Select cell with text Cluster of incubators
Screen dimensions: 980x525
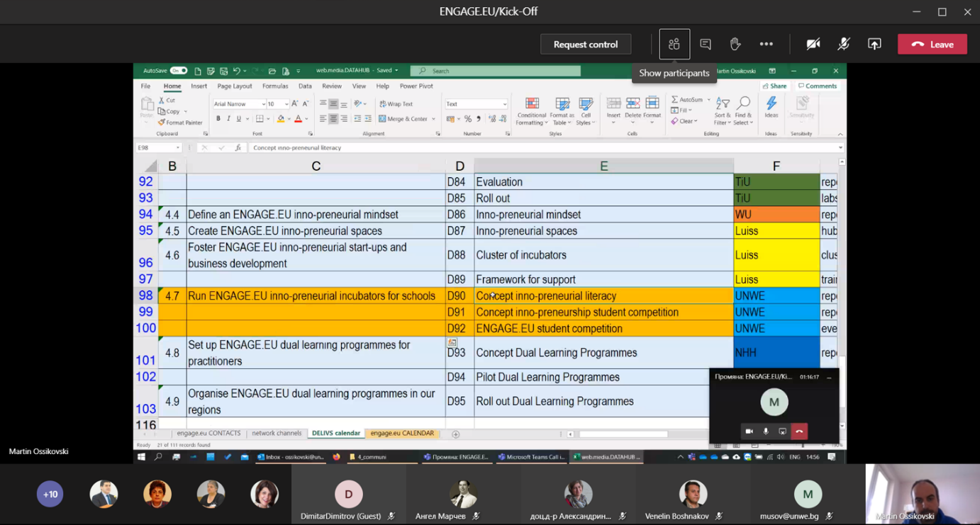[603, 255]
